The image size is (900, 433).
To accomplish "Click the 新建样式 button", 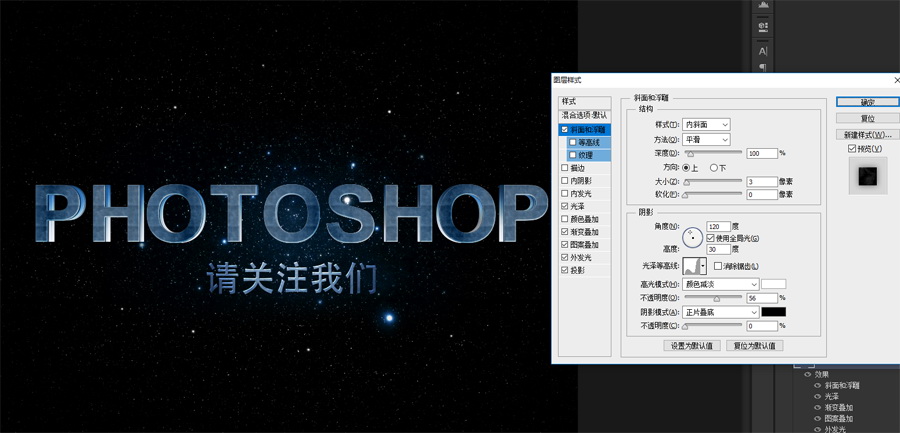I will click(867, 135).
